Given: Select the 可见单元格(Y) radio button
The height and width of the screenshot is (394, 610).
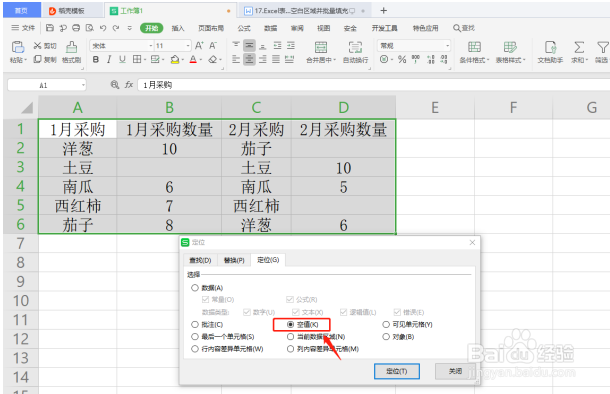Looking at the screenshot, I should click(386, 324).
